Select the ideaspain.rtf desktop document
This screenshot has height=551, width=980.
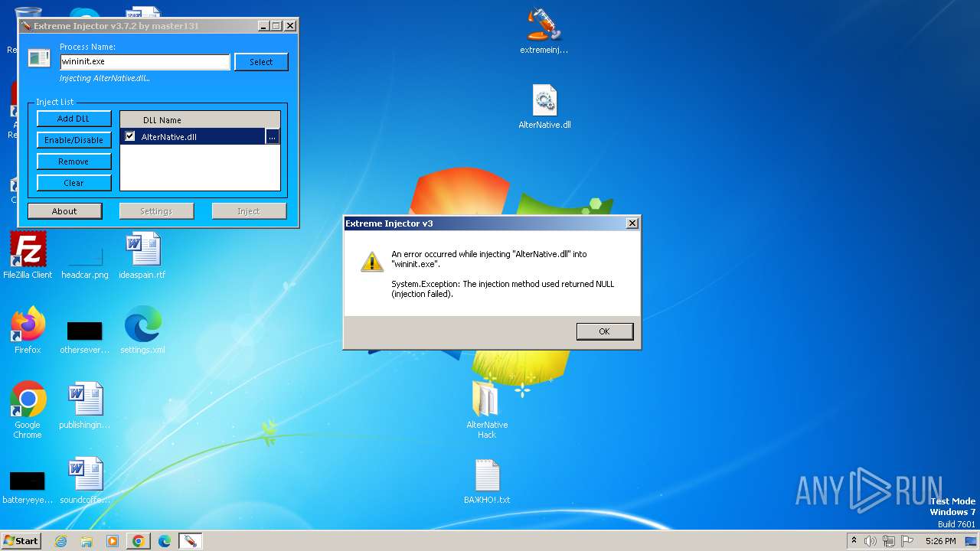(x=142, y=256)
